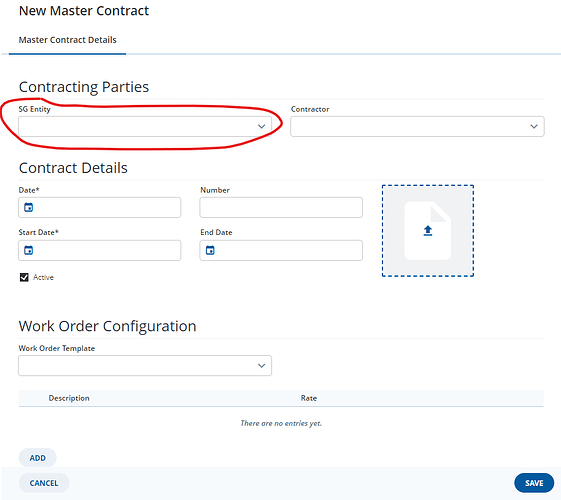This screenshot has width=561, height=500.
Task: Click inside the Date input field
Action: pos(99,207)
